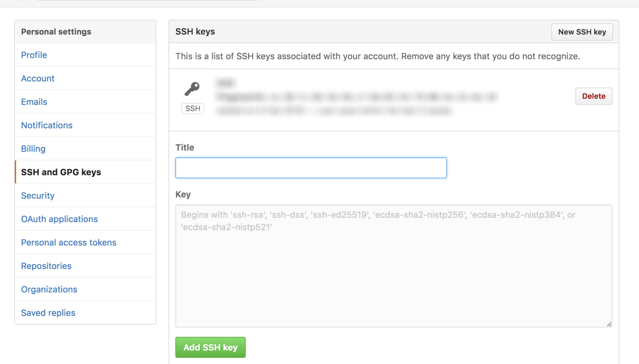
Task: Go to OAuth applications
Action: tap(59, 219)
